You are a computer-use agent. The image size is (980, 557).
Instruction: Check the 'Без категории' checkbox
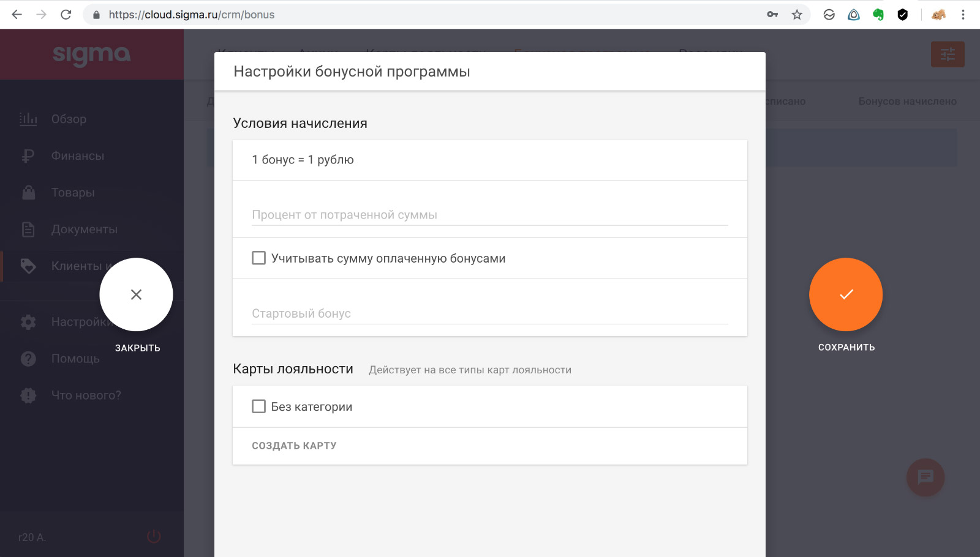point(259,406)
